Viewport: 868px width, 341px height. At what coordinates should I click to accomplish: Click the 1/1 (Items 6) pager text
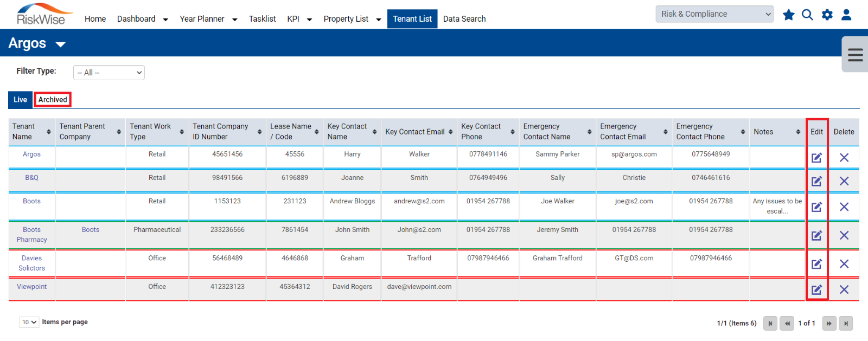(x=736, y=323)
